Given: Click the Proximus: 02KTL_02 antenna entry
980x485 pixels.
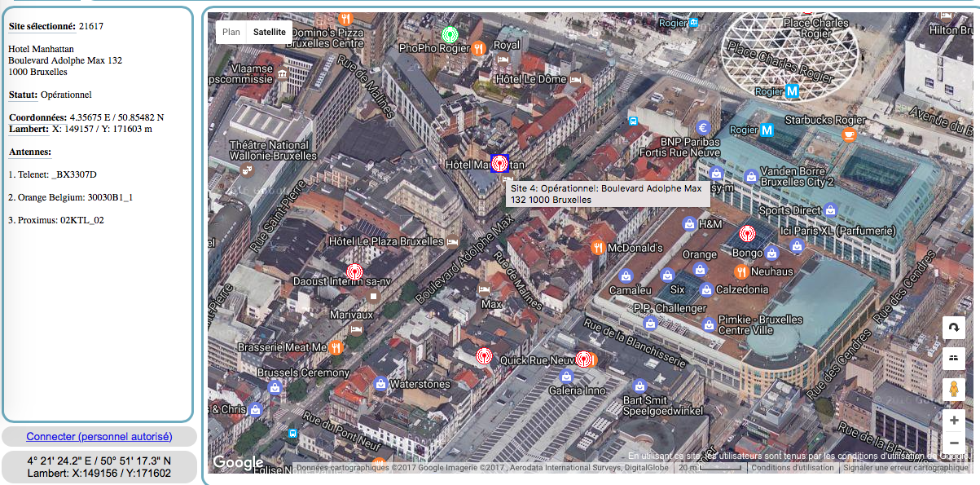Looking at the screenshot, I should click(56, 220).
